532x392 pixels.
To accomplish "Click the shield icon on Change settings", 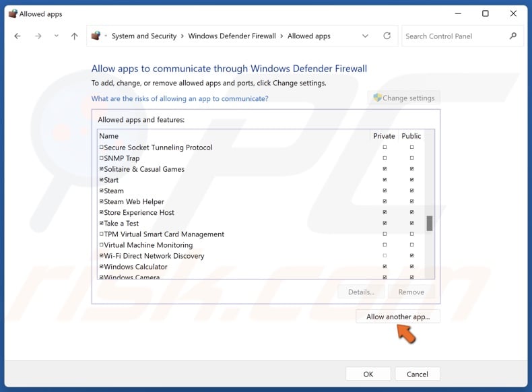I will click(377, 98).
